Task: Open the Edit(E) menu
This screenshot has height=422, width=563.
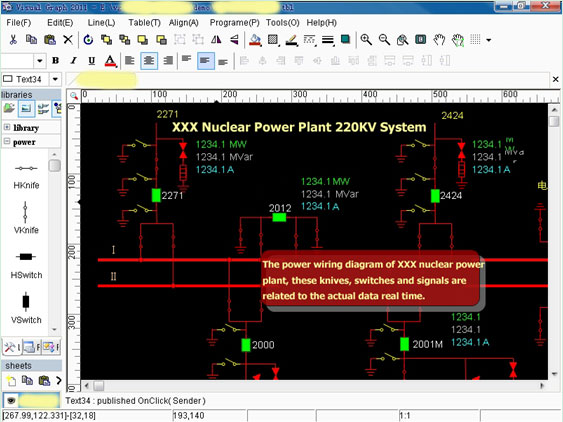Action: [x=60, y=23]
